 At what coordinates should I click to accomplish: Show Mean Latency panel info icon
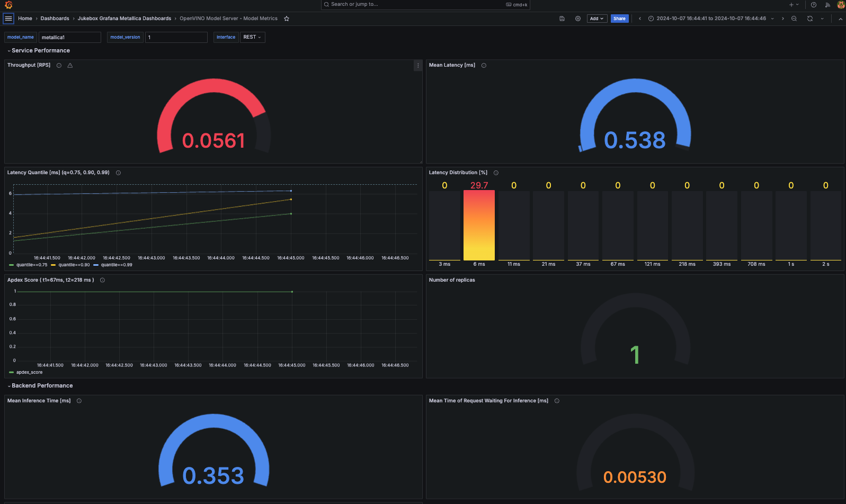[484, 66]
